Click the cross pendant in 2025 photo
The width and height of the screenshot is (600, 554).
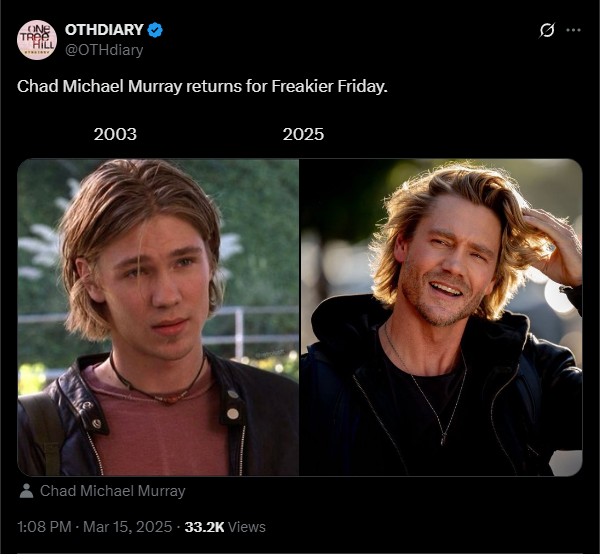point(443,438)
